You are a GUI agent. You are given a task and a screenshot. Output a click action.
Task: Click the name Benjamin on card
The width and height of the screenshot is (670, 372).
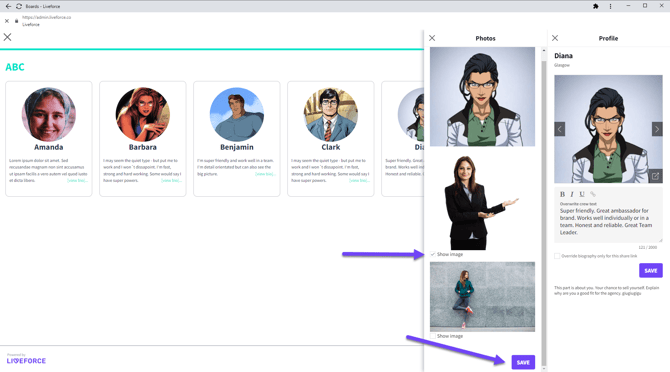pos(237,147)
